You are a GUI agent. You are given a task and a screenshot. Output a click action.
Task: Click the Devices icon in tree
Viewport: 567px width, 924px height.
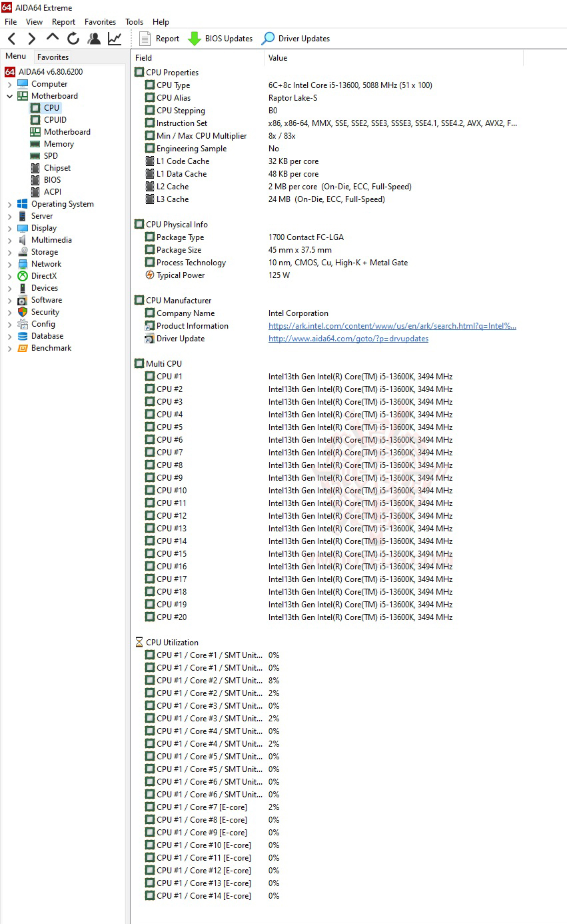pyautogui.click(x=23, y=288)
